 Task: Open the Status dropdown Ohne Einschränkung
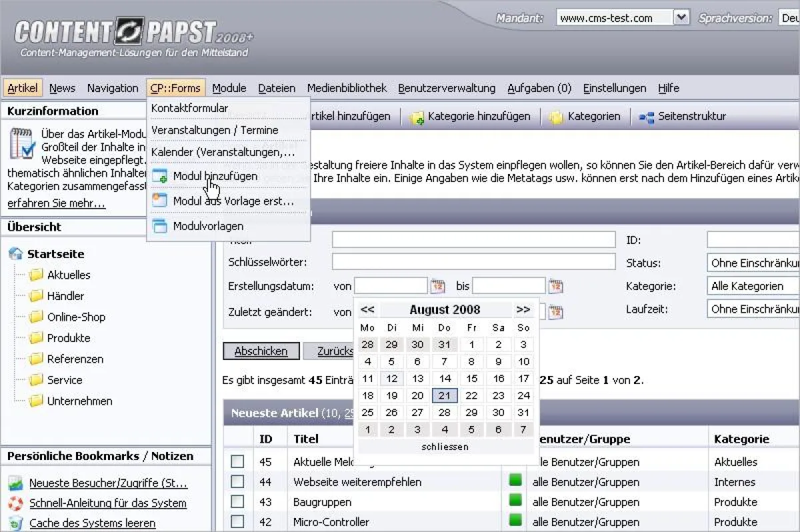click(752, 263)
